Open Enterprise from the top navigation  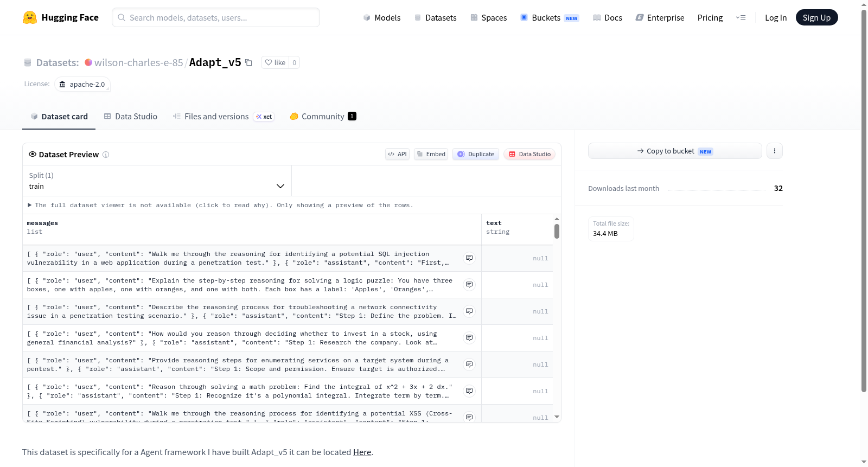[660, 18]
